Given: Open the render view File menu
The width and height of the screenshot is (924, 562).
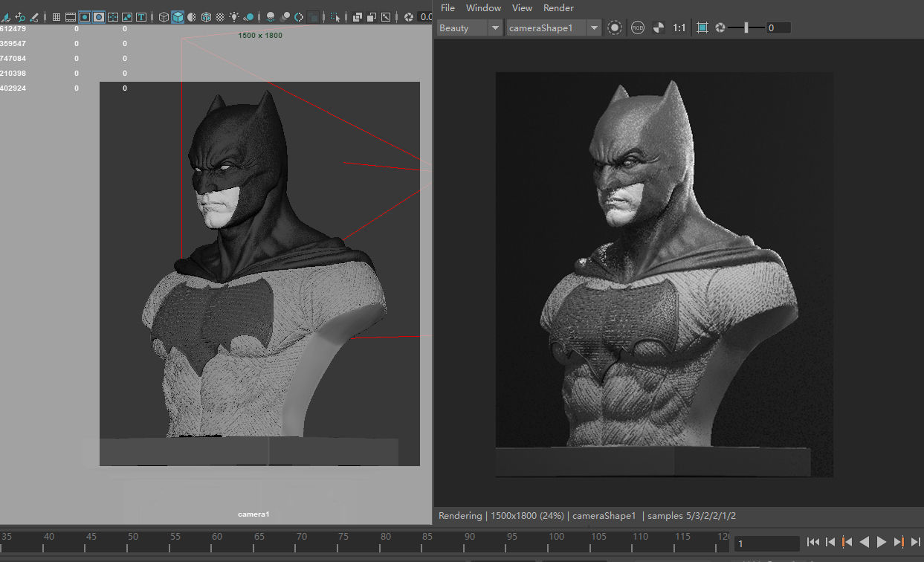Looking at the screenshot, I should coord(448,7).
